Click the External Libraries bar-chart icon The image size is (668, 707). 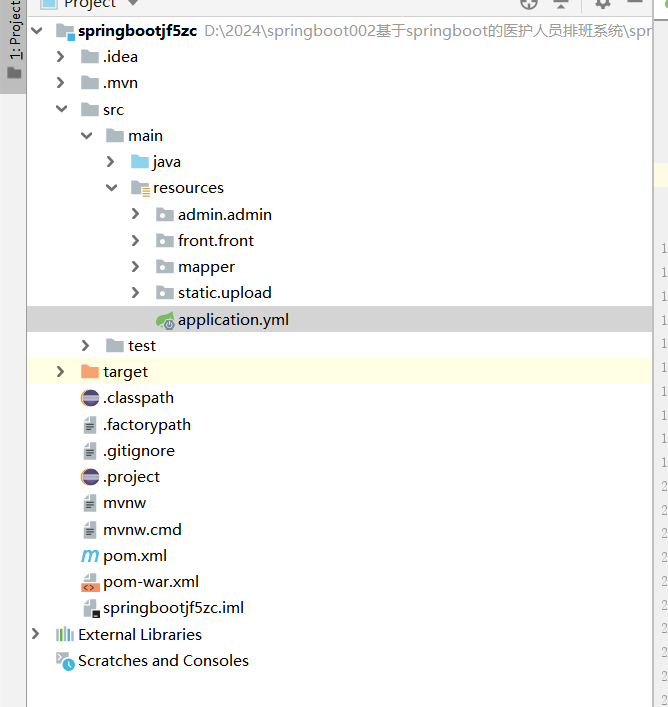click(x=64, y=635)
